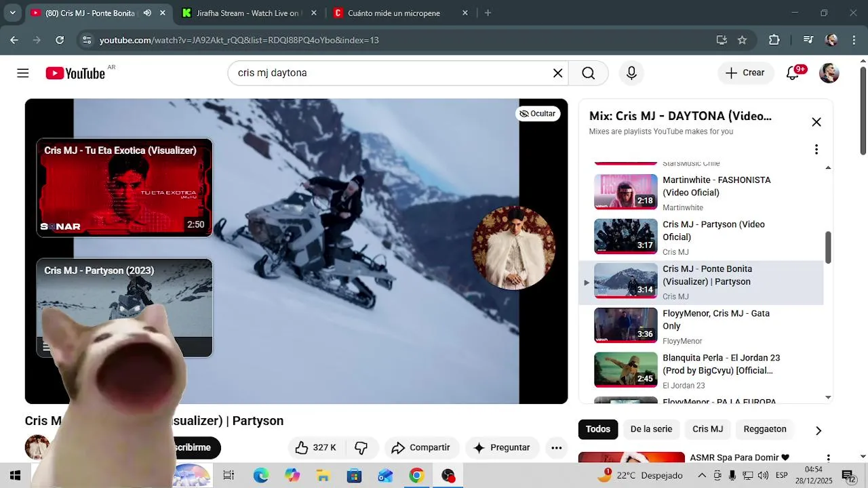
Task: Like the video (327 K)
Action: (316, 447)
